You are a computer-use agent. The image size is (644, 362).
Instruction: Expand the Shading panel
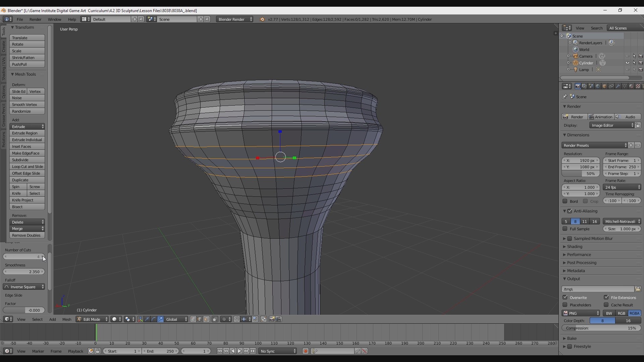(574, 247)
